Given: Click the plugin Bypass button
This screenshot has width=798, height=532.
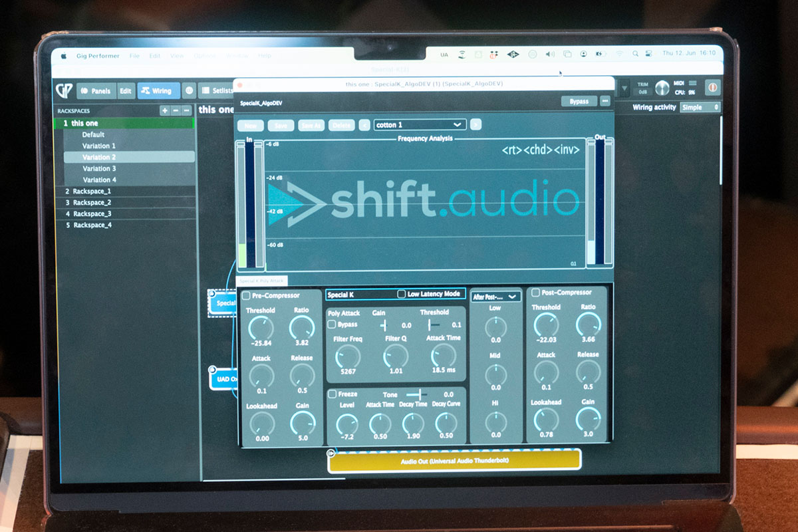Looking at the screenshot, I should click(579, 101).
